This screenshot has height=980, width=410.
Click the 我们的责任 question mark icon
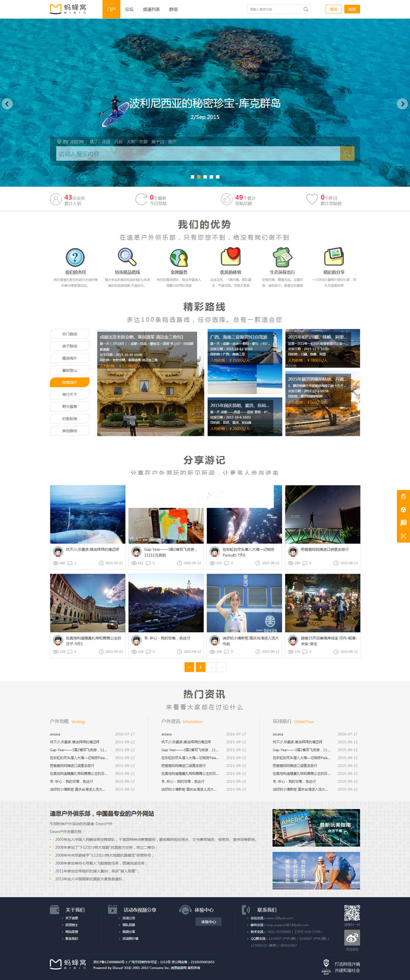coord(75,257)
